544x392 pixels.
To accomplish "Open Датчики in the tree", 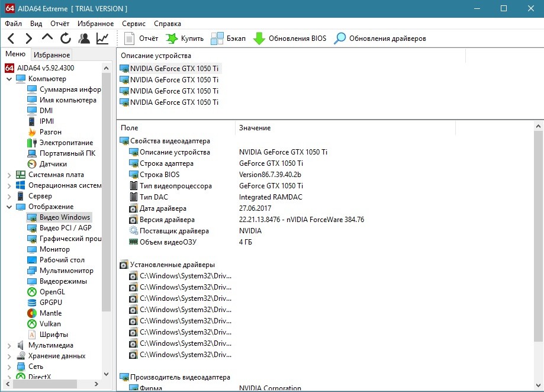I will (47, 164).
